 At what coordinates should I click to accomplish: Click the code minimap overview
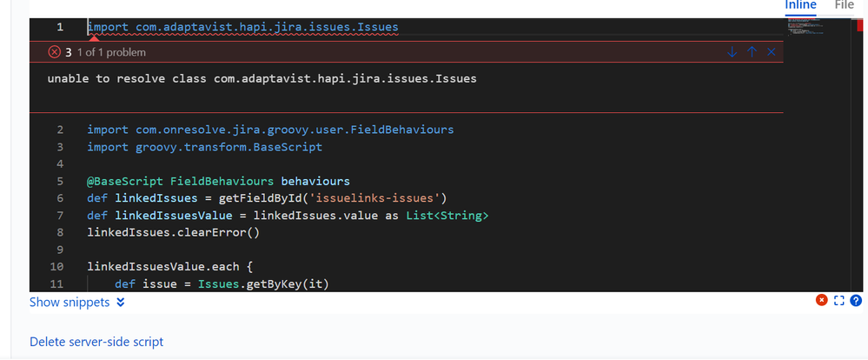click(805, 28)
